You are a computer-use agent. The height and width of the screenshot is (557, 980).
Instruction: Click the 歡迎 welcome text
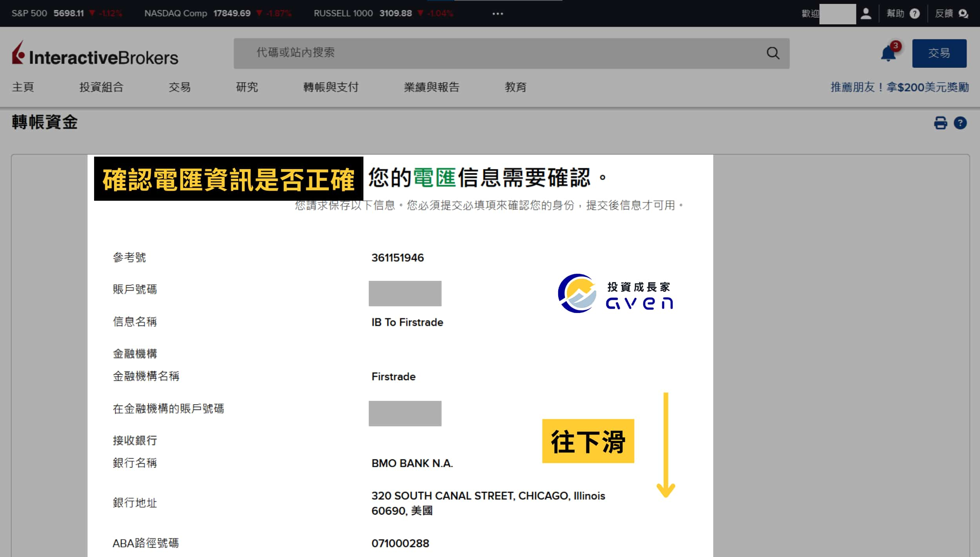click(x=810, y=14)
